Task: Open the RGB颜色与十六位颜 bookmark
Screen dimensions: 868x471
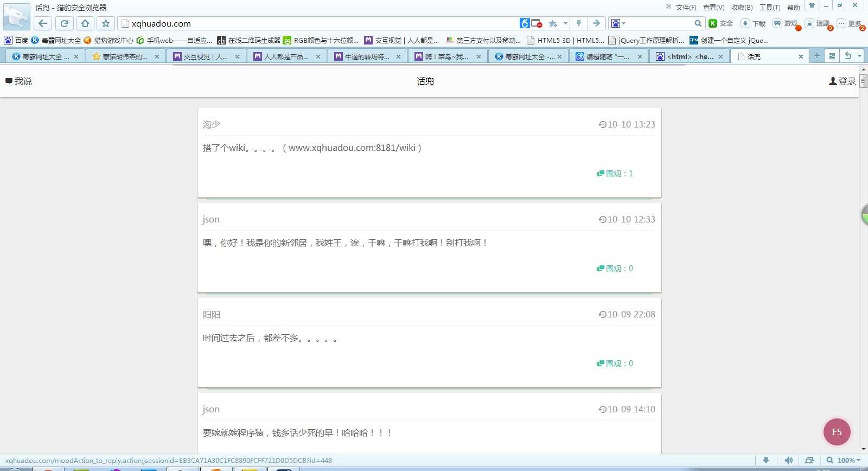Action: click(321, 40)
